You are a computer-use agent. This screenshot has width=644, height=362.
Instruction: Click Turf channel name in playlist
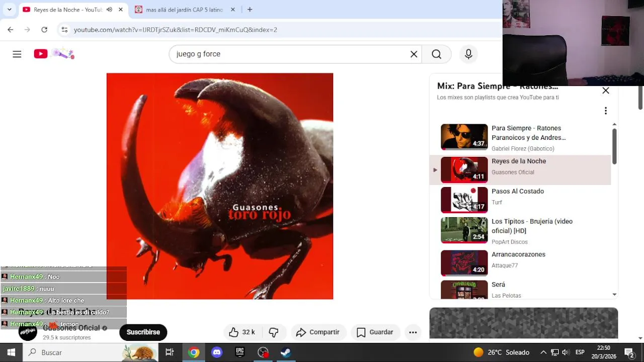(x=497, y=203)
